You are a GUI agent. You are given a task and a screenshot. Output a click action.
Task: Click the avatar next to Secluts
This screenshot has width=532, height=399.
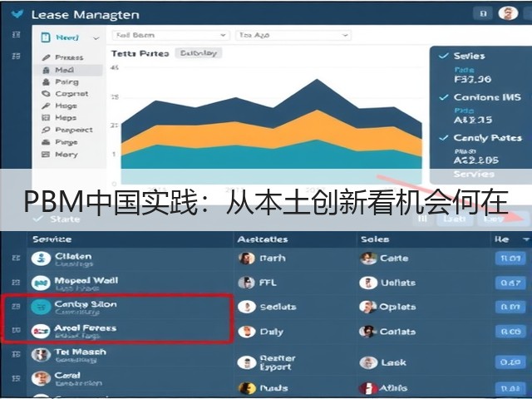click(x=247, y=307)
